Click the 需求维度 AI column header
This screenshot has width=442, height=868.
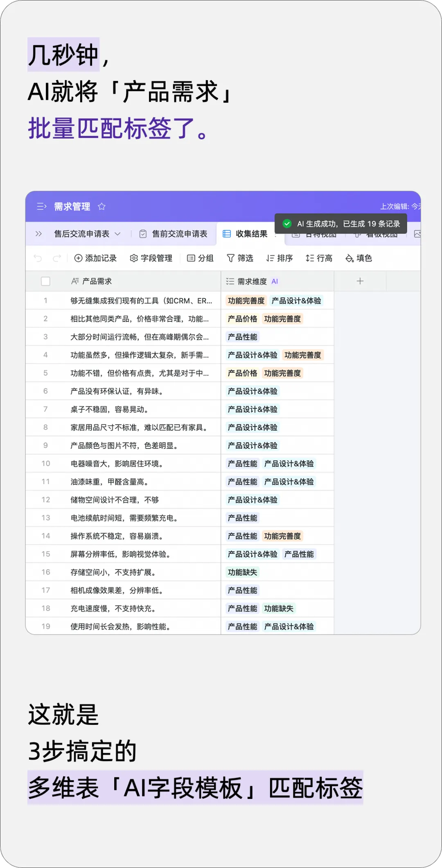[x=277, y=281]
